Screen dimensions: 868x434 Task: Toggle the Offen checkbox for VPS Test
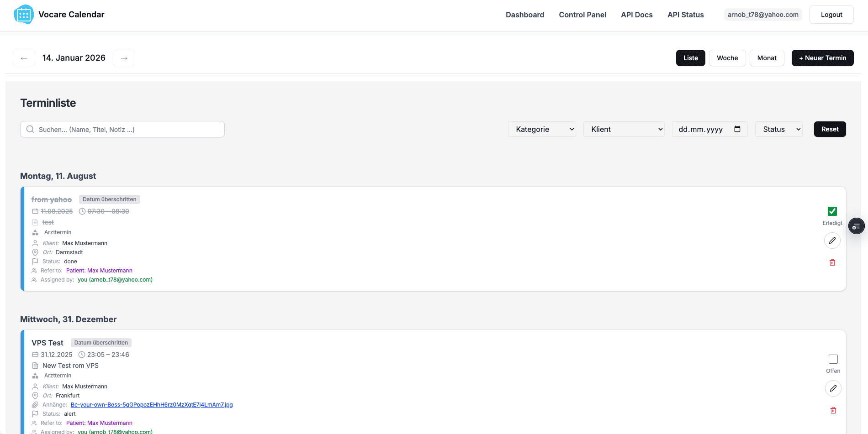pos(833,359)
